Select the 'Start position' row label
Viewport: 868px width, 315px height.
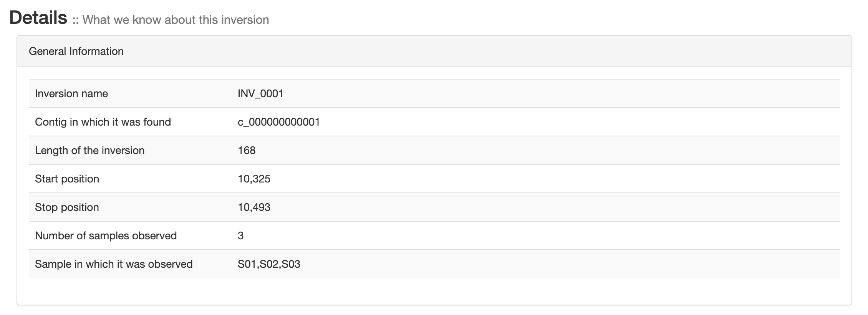(67, 179)
